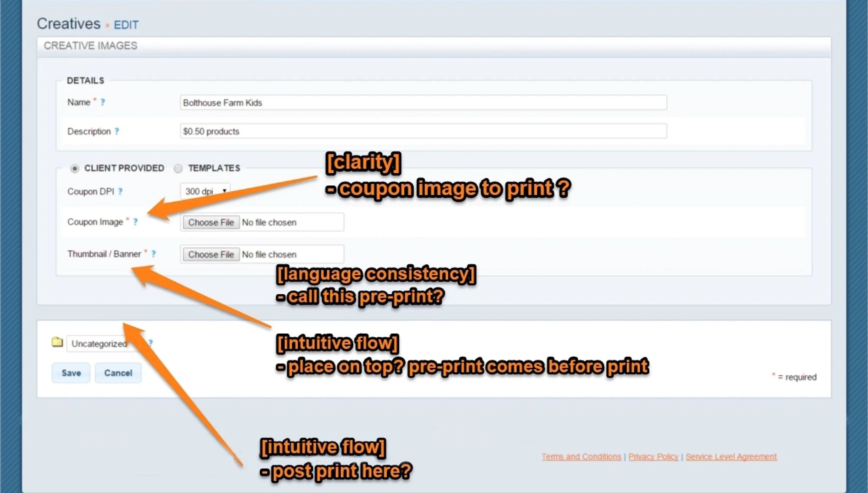
Task: Open the Service Level Agreement link
Action: coord(731,457)
